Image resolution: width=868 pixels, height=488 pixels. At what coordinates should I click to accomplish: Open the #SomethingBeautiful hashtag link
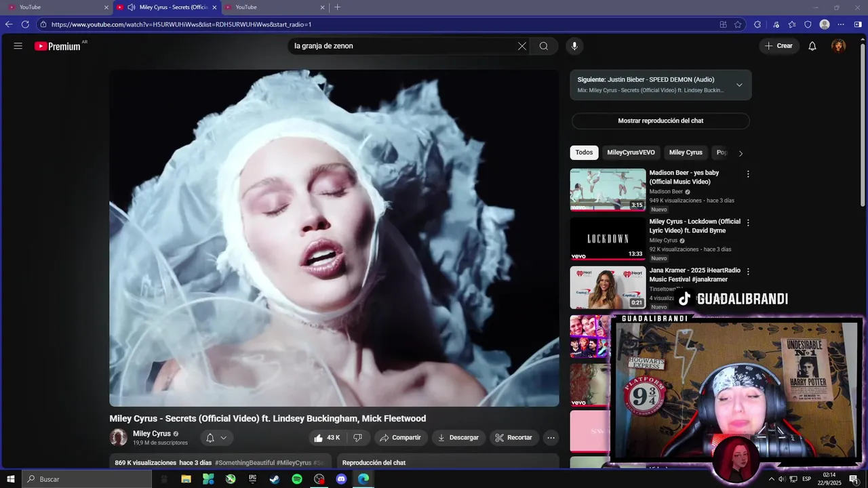245,463
